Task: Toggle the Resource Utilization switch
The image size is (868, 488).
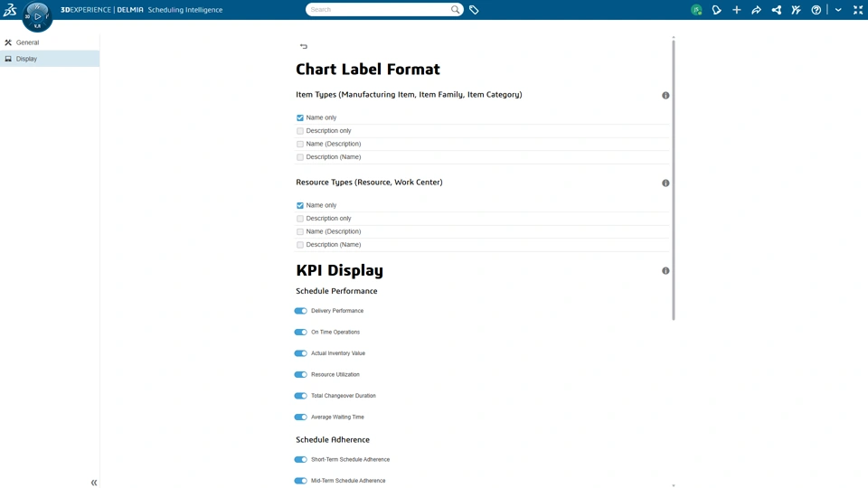Action: (x=300, y=374)
